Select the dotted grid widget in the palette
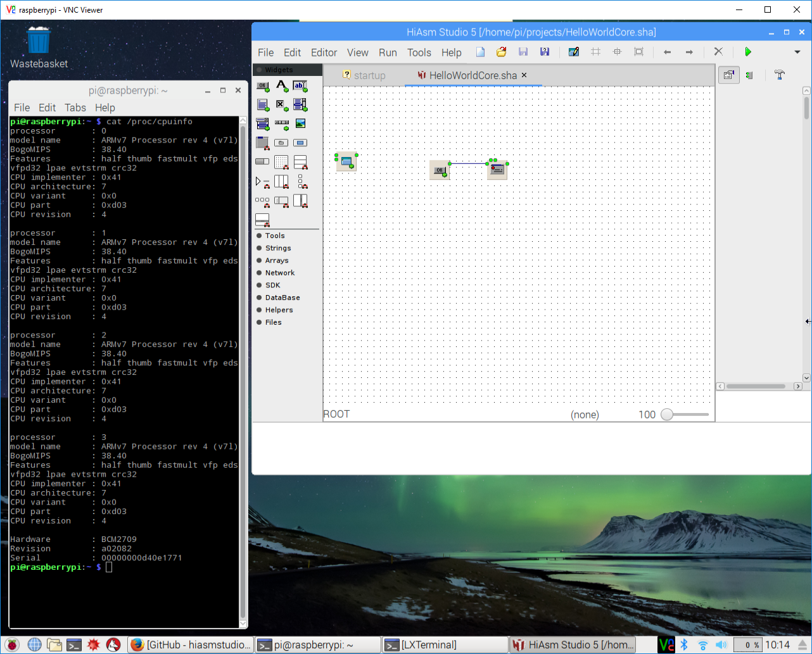This screenshot has width=812, height=654. coord(282,163)
